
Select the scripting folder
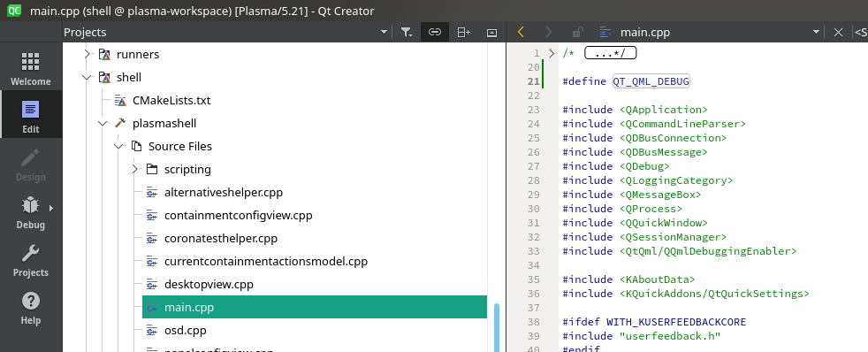click(x=187, y=169)
